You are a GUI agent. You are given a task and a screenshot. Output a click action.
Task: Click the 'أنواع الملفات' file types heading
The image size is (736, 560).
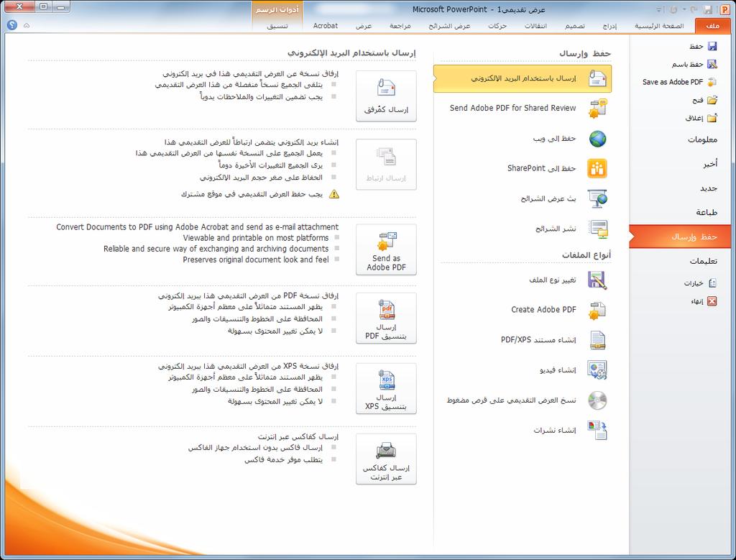coord(586,255)
